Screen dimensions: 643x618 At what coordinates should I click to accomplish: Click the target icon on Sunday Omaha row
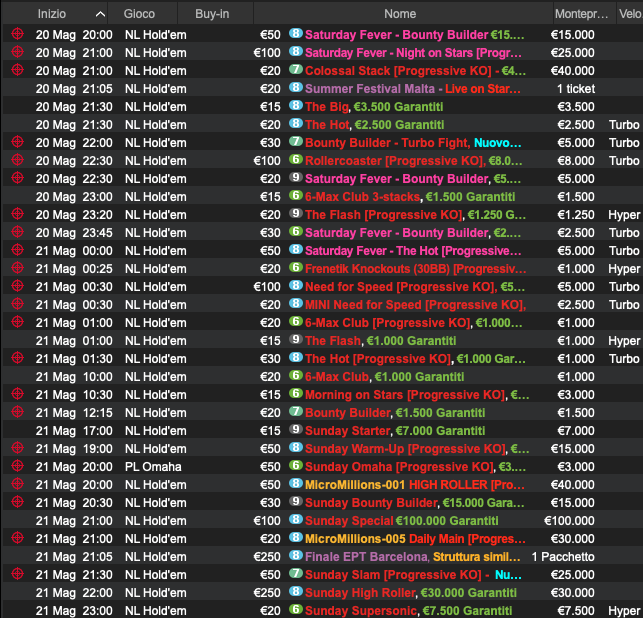(17, 466)
